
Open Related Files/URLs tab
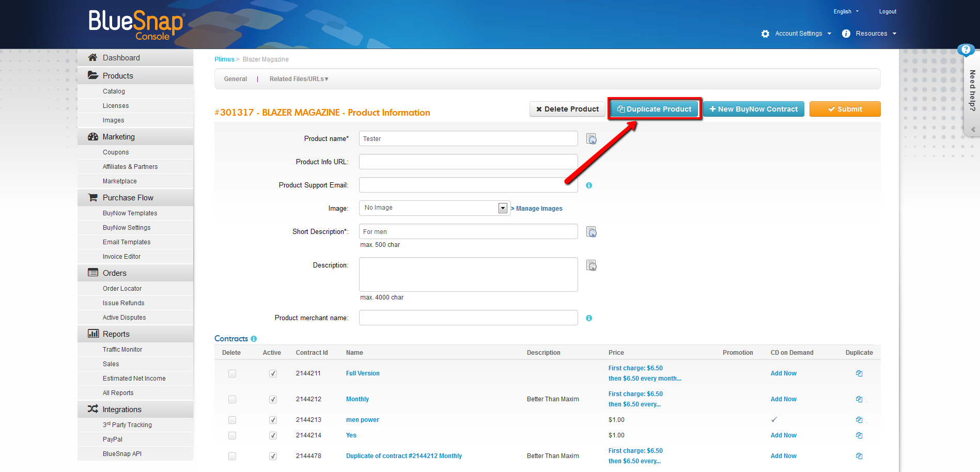[299, 79]
